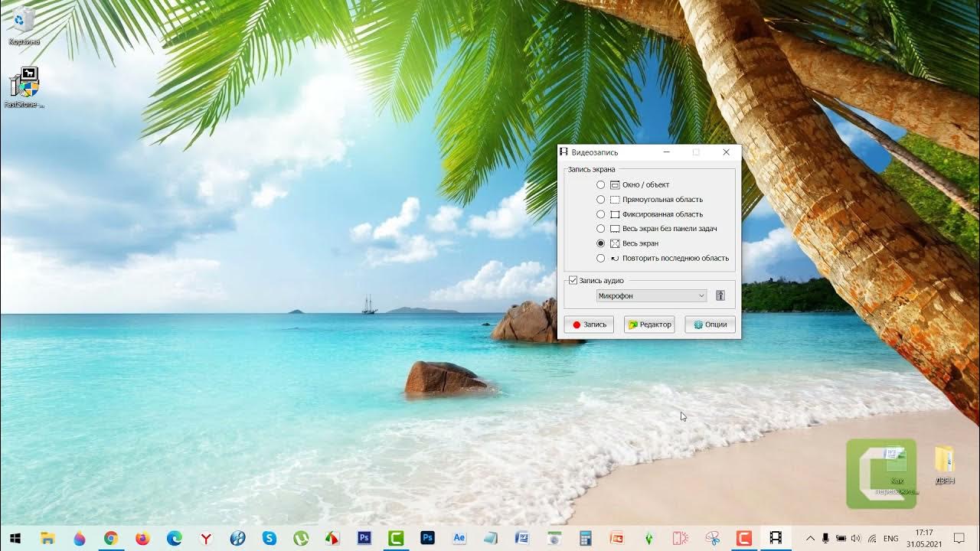Open PowerPoint from the taskbar
The width and height of the screenshot is (980, 551).
coord(617,538)
